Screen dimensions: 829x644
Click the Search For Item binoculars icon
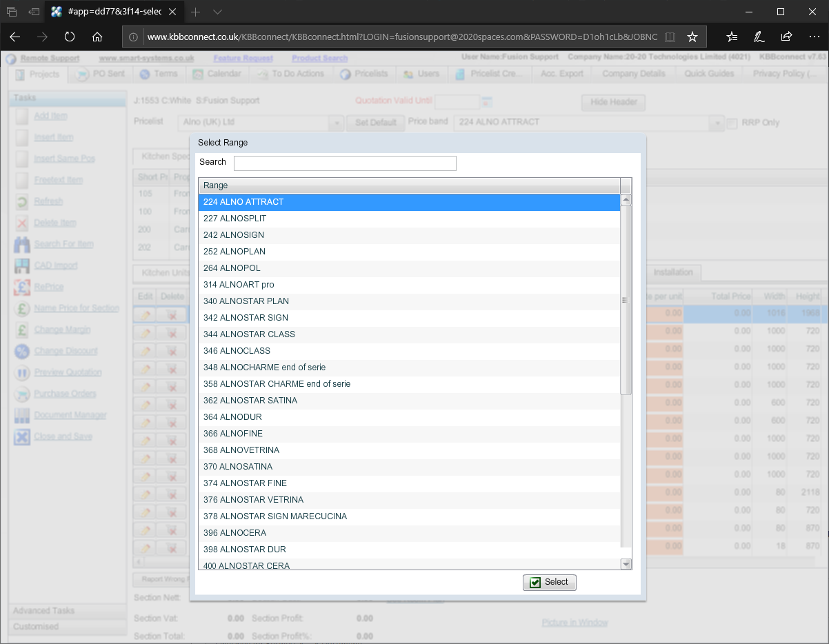[x=22, y=245]
